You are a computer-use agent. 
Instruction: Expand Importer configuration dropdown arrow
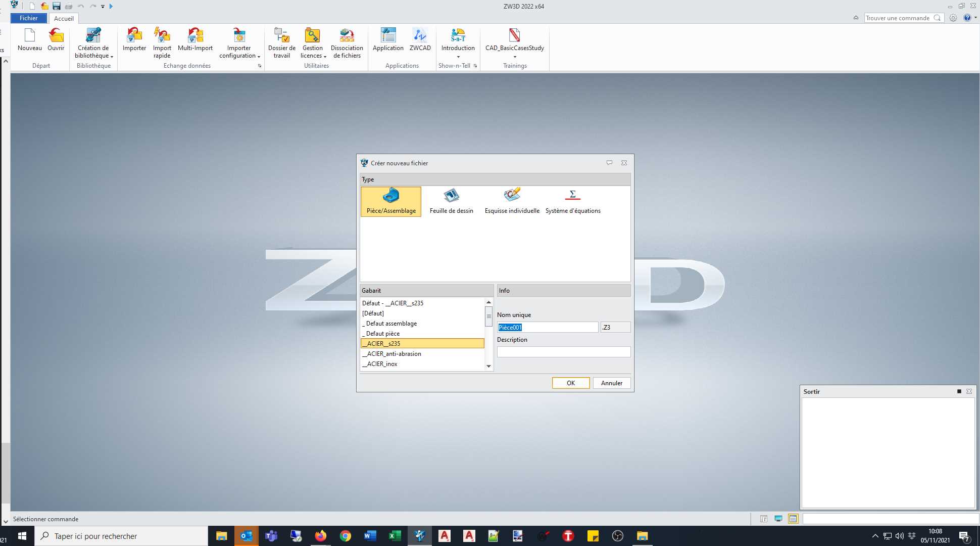259,56
